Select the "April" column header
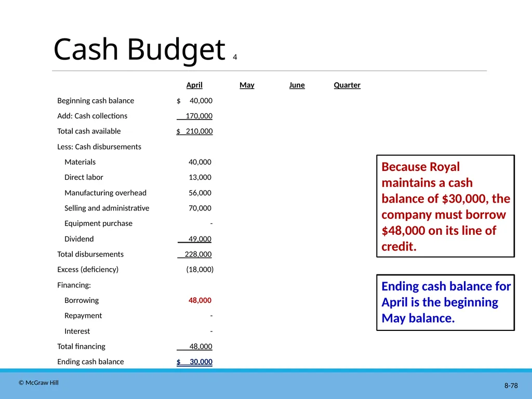This screenshot has width=532, height=399. coord(194,85)
